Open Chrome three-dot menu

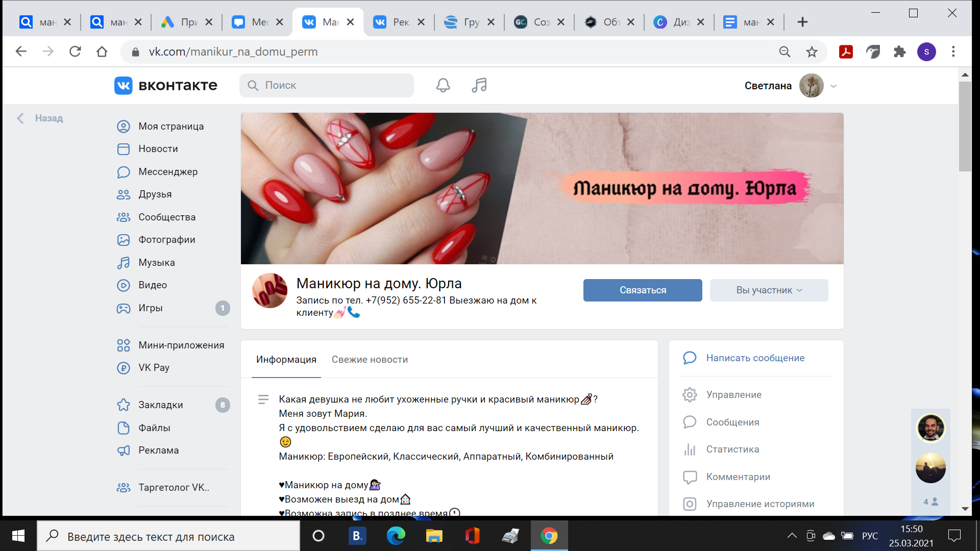953,52
